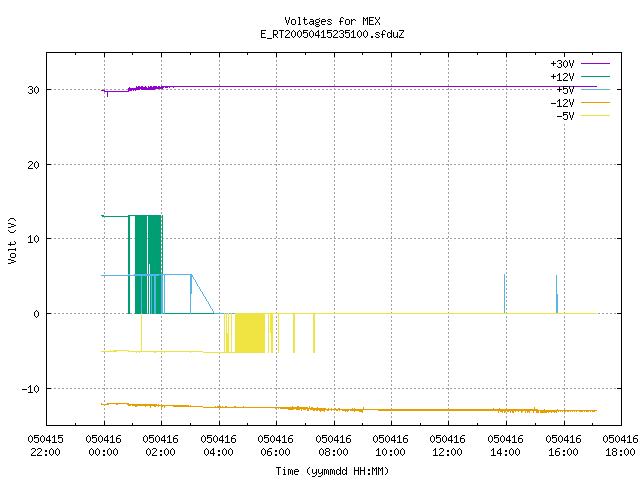The width and height of the screenshot is (640, 480).
Task: Click the diagonal blue +5V ramp-down line
Action: [x=202, y=294]
